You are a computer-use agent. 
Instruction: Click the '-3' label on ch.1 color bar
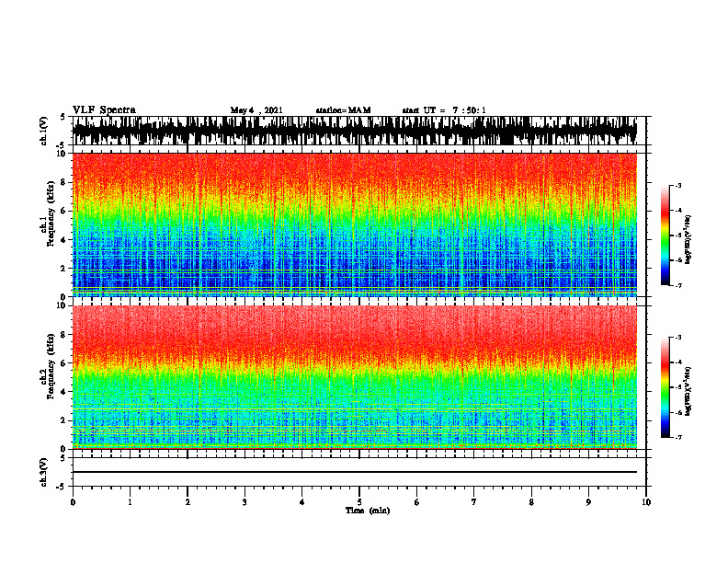pyautogui.click(x=677, y=186)
